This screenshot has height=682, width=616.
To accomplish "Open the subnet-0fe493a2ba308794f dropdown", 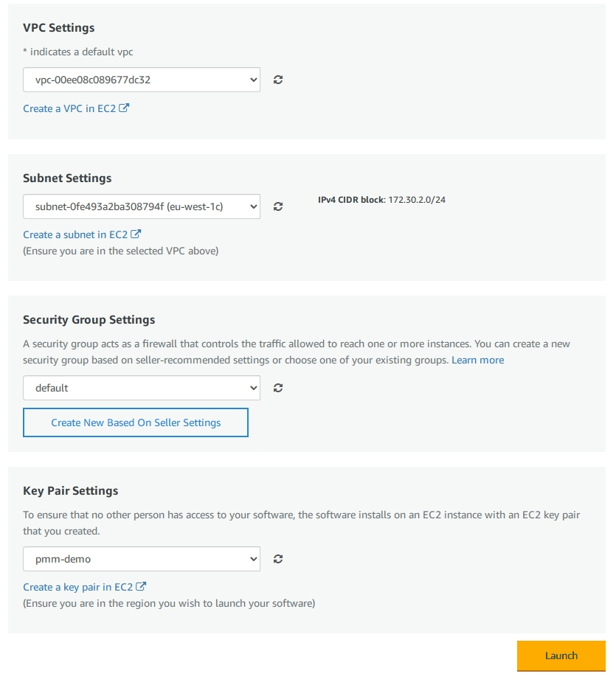I will point(142,206).
